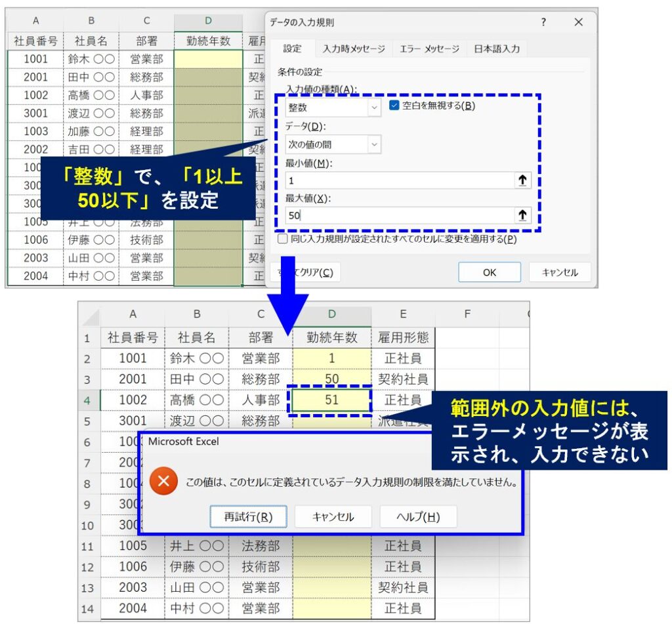This screenshot has width=672, height=624.
Task: Click the help question mark in dialog title
Action: pyautogui.click(x=543, y=22)
